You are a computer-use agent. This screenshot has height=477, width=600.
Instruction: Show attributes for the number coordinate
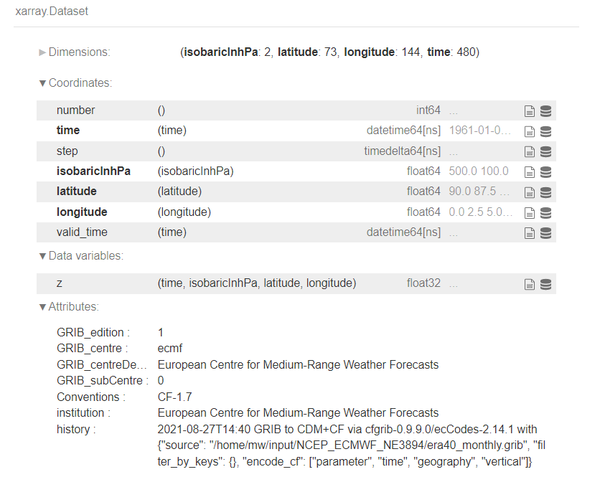[x=530, y=111]
